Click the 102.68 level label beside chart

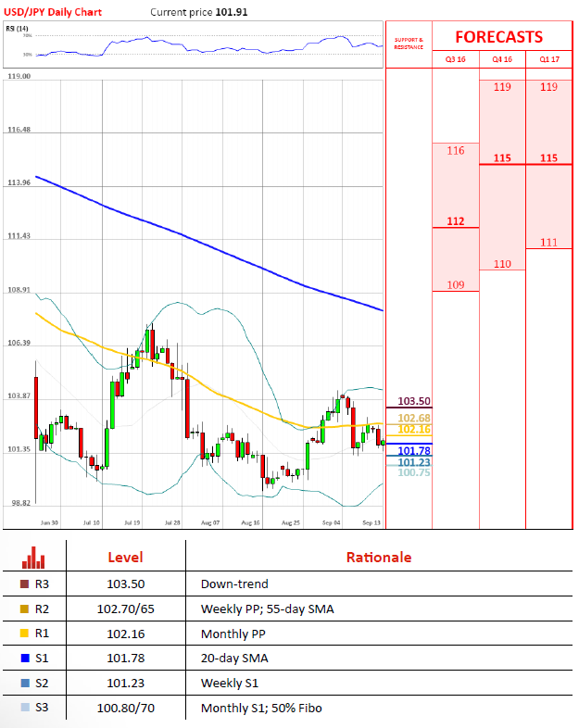tap(414, 418)
